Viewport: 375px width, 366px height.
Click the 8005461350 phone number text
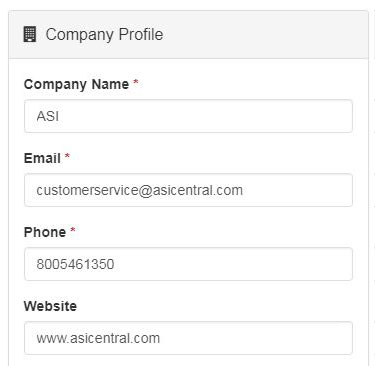(x=75, y=264)
